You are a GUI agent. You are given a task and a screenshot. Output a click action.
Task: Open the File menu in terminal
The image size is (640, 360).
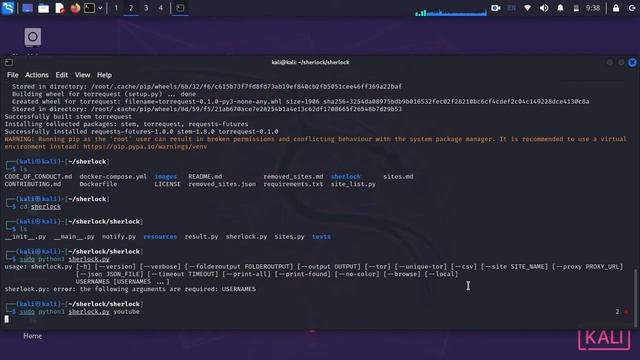[13, 75]
